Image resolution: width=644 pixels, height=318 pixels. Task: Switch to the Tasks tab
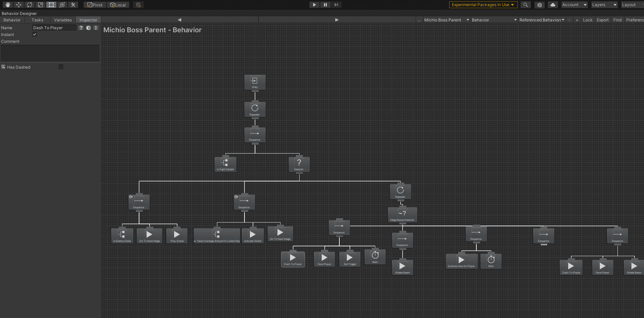(37, 20)
